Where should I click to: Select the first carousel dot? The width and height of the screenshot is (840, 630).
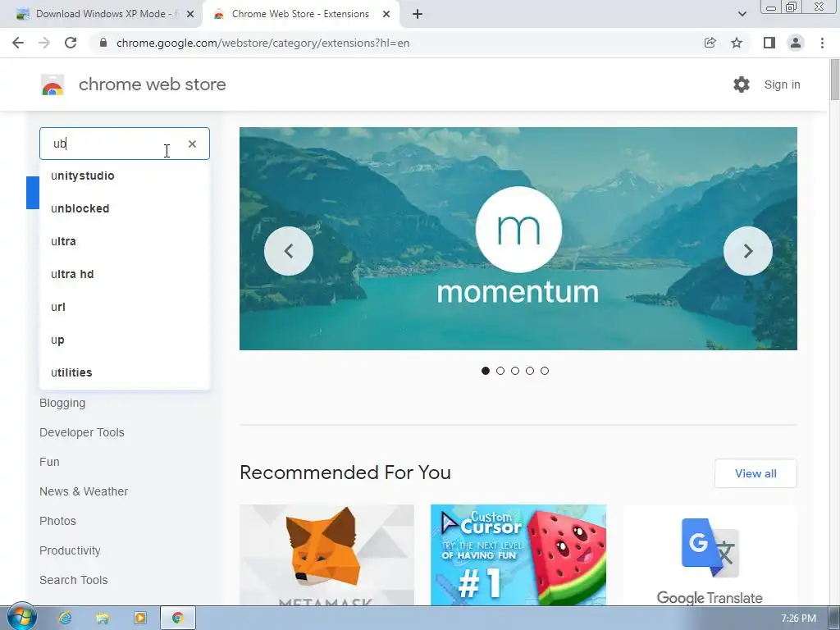(486, 371)
